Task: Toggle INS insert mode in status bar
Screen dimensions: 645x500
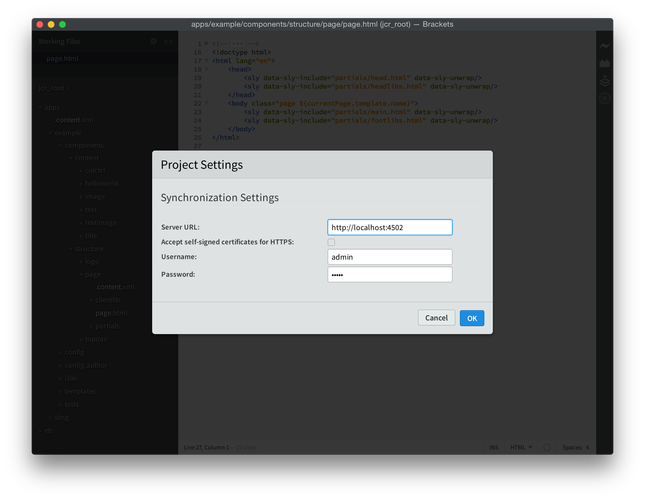Action: (494, 447)
